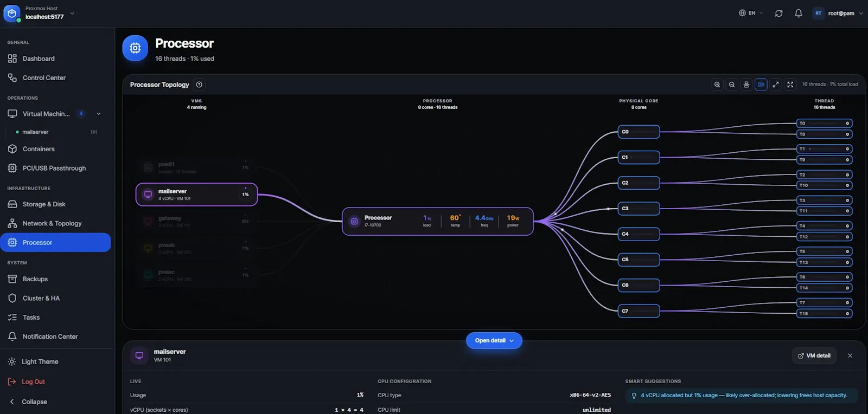Expand the Proxmox Host localhost selector

click(72, 13)
